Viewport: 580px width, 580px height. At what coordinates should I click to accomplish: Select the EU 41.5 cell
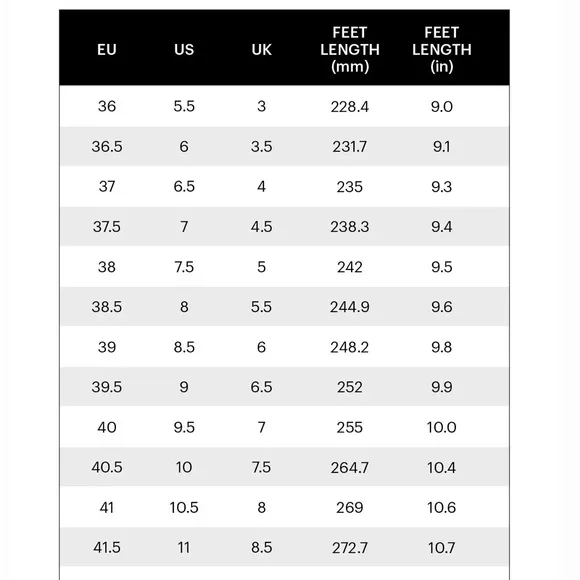(x=107, y=547)
